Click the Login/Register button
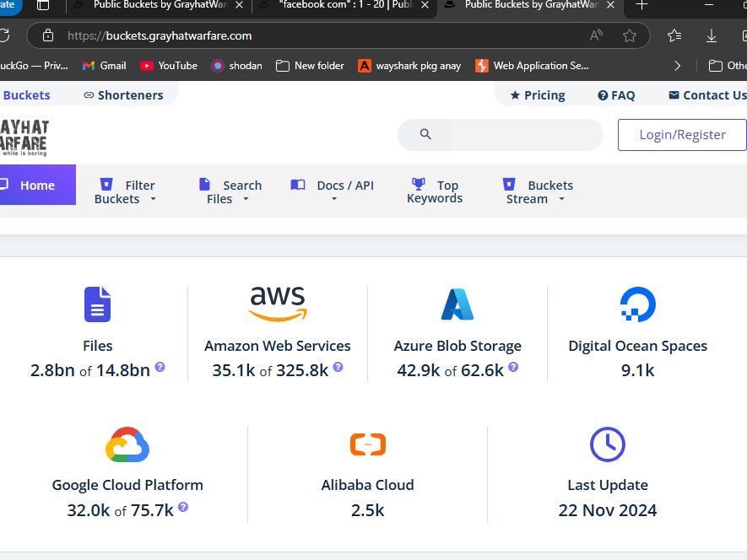The height and width of the screenshot is (560, 747). (x=682, y=135)
